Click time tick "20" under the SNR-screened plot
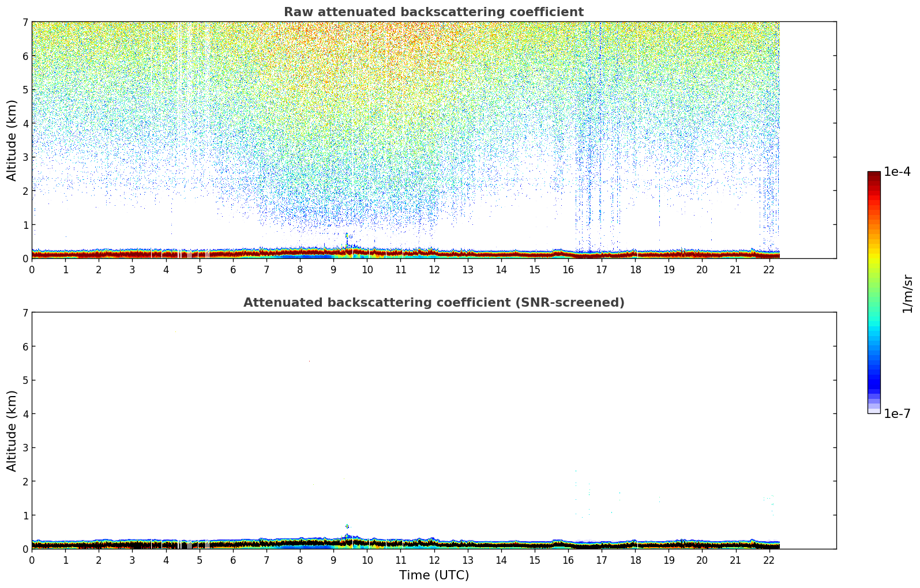The height and width of the screenshot is (588, 920). [702, 560]
